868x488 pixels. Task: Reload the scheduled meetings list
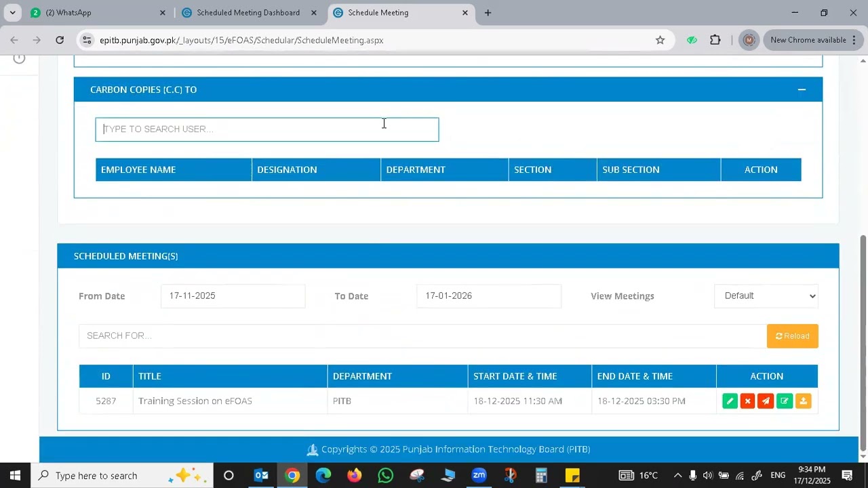pyautogui.click(x=792, y=336)
